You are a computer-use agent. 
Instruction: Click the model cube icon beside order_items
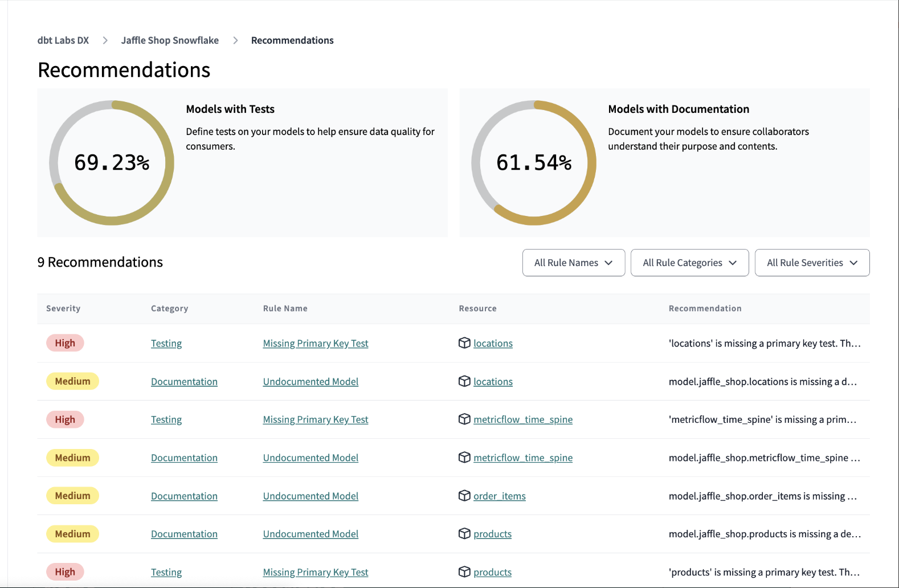(464, 496)
